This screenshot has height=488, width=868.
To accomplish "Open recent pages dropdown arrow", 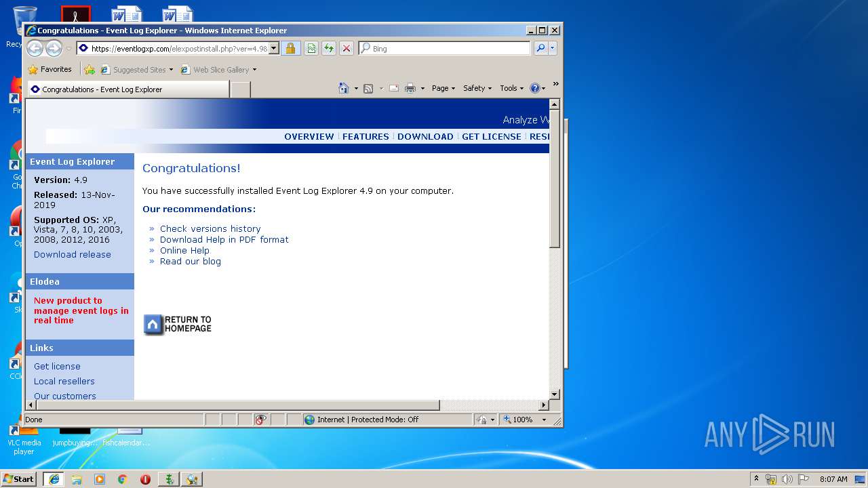I will point(68,49).
